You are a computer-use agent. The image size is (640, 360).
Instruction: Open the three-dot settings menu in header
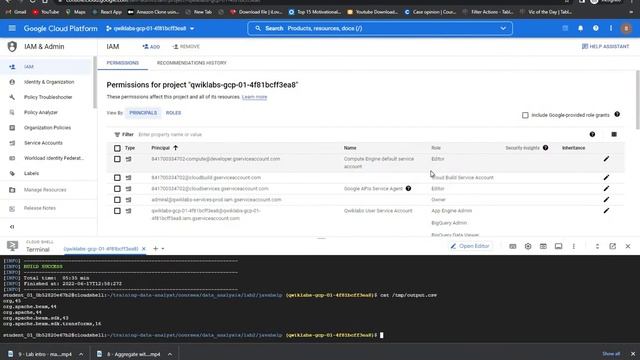(611, 28)
